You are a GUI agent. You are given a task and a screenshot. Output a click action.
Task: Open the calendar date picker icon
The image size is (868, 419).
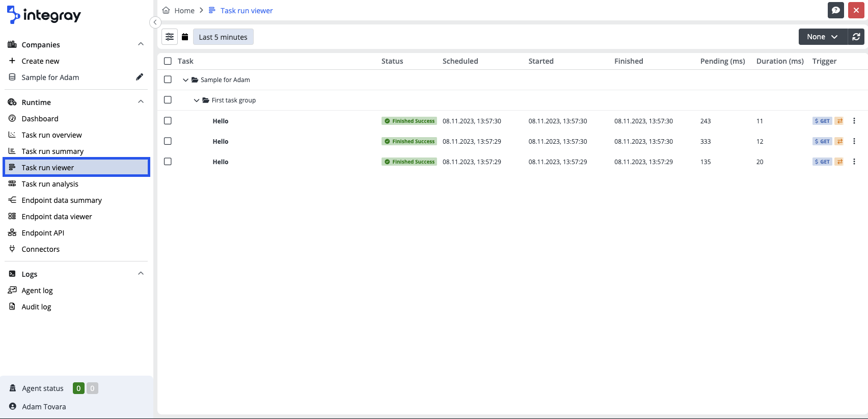coord(185,37)
